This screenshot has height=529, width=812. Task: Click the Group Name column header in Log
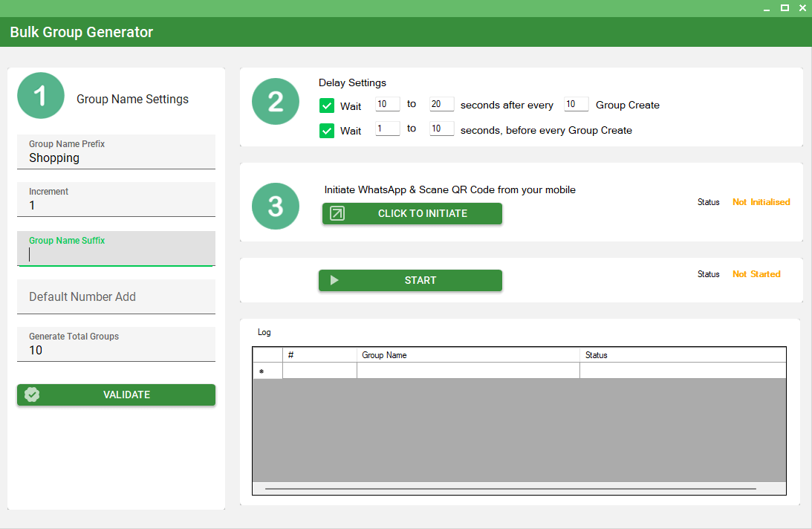(x=467, y=355)
